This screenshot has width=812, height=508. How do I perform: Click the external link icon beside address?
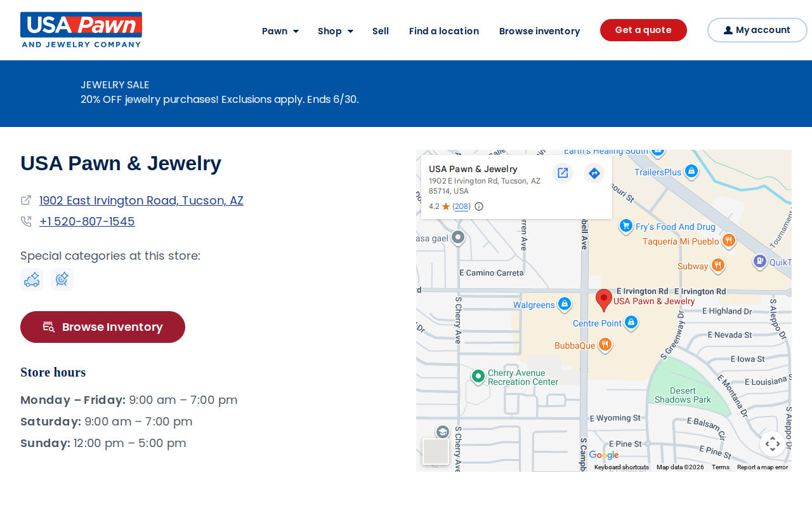(x=26, y=200)
